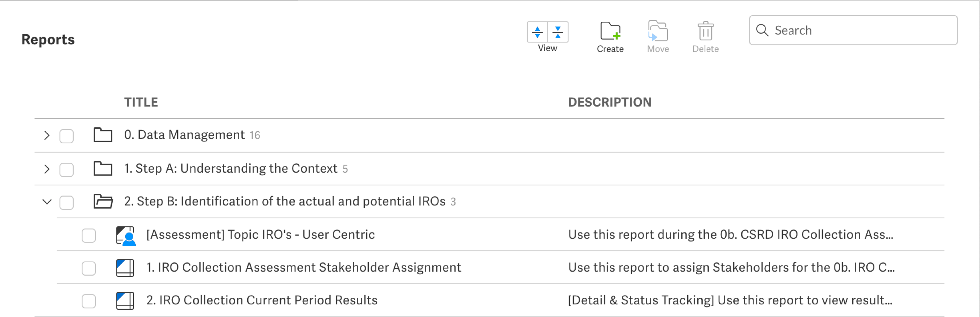Viewport: 980px width, 317px height.
Task: Check the 0. Data Management checkbox
Action: (x=66, y=136)
